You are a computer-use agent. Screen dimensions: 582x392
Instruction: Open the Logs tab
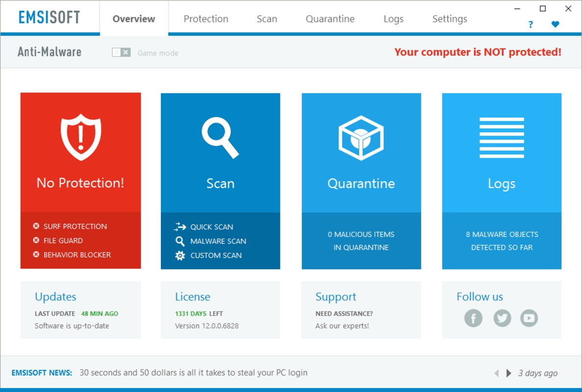(393, 19)
